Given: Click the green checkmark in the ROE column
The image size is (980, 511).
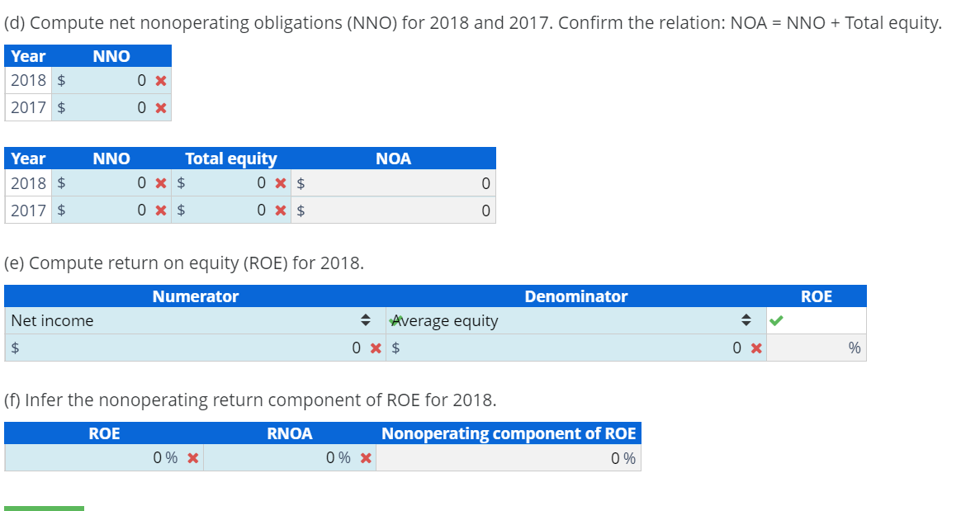Looking at the screenshot, I should coord(777,320).
